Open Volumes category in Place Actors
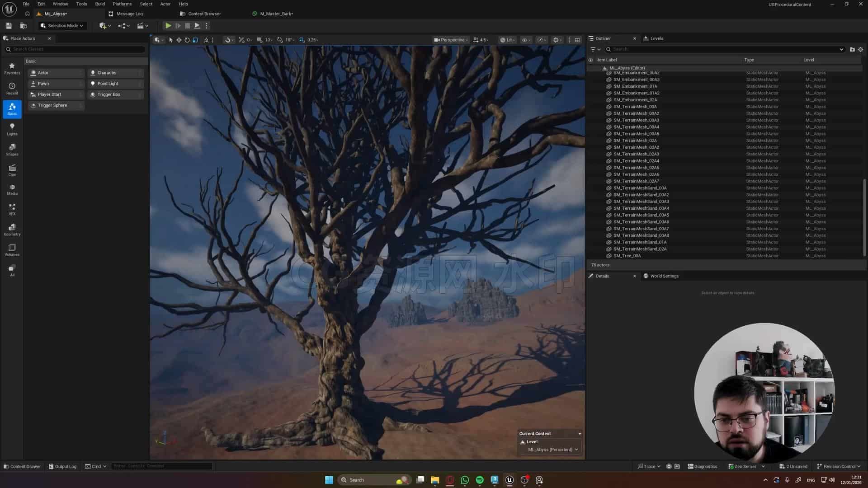 pos(12,250)
